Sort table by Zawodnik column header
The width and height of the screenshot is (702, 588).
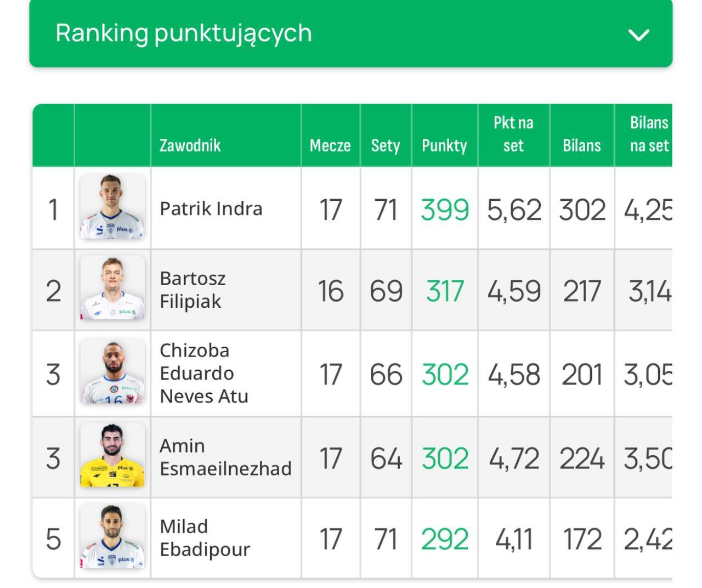[190, 145]
